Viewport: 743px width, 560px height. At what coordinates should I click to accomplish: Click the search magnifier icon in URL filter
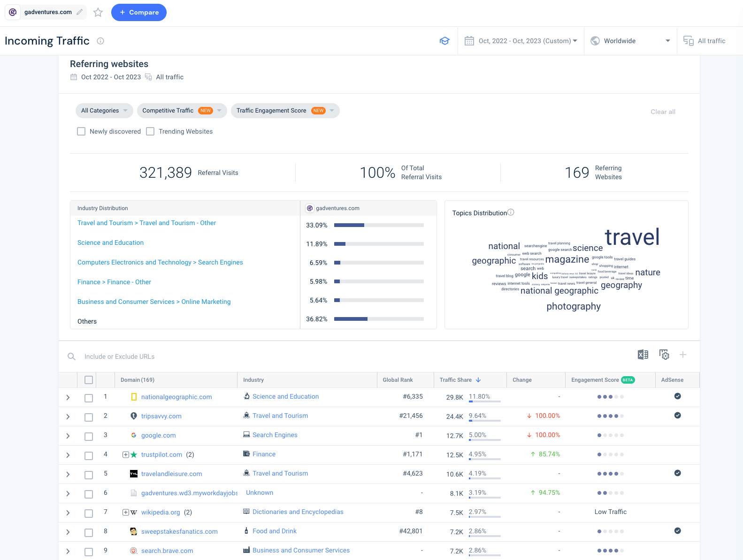point(71,356)
